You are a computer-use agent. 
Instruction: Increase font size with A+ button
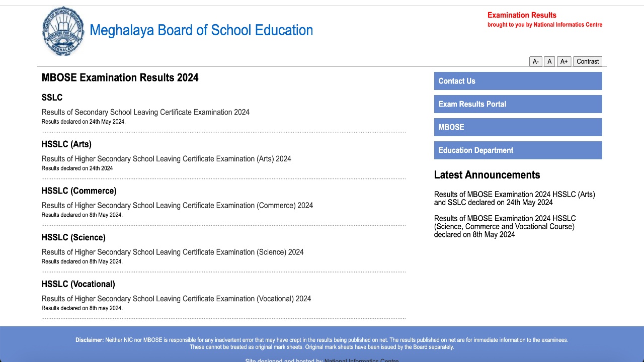[564, 61]
